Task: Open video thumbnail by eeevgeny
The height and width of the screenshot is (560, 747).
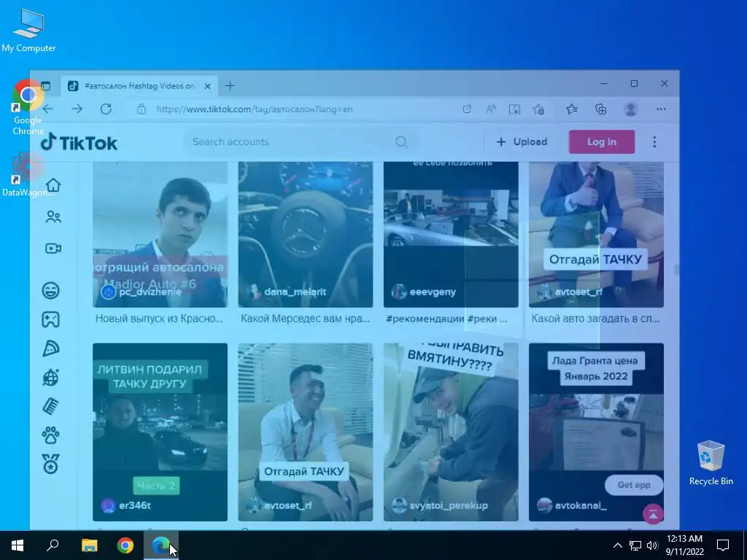Action: [x=451, y=234]
